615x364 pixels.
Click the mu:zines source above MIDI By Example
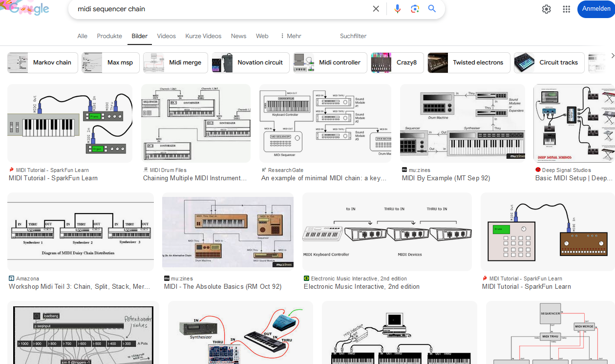click(420, 170)
